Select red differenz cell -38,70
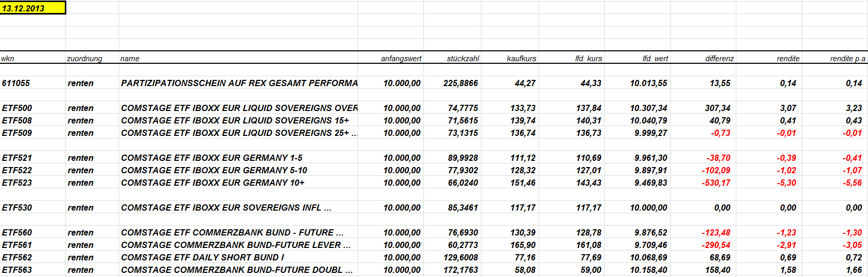868x277 pixels. (x=703, y=157)
